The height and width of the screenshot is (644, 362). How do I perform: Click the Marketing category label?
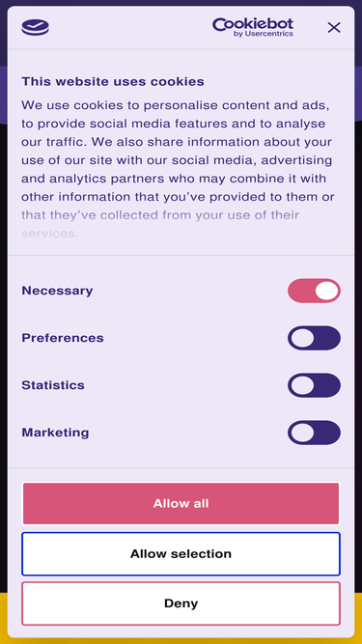point(55,433)
